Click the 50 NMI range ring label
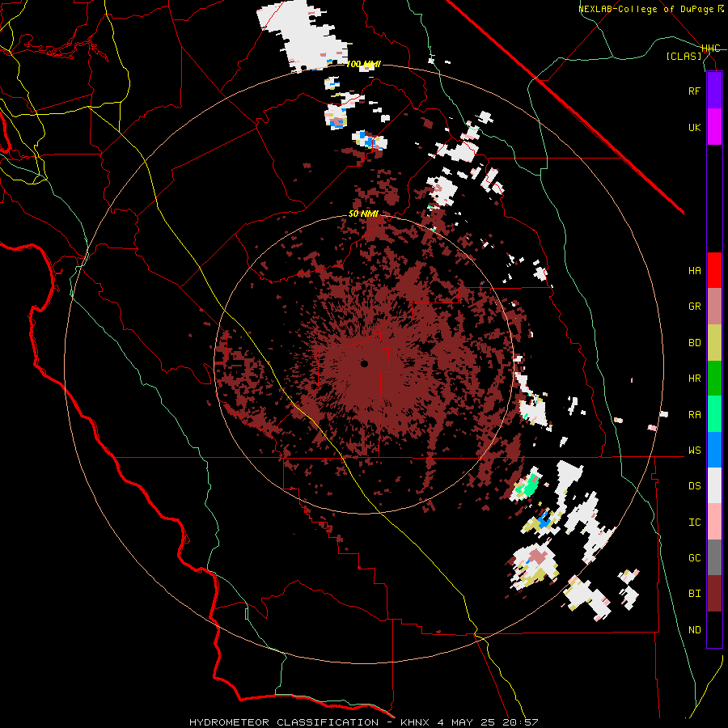The width and height of the screenshot is (728, 728). coord(363,214)
